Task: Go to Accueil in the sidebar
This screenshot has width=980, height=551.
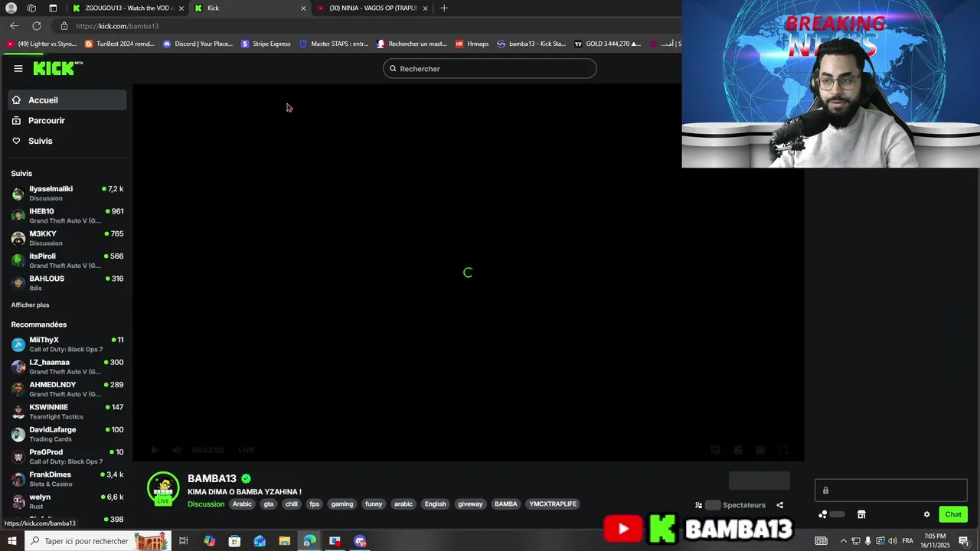Action: [x=67, y=100]
